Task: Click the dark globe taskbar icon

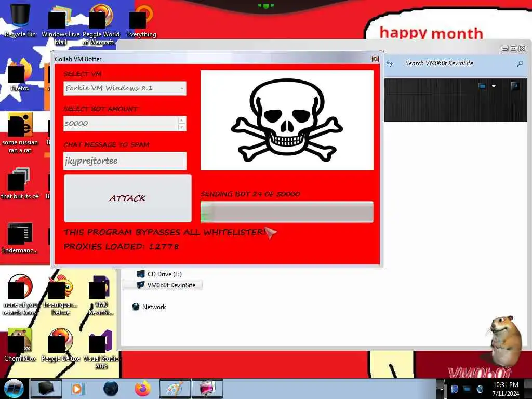Action: click(x=111, y=389)
